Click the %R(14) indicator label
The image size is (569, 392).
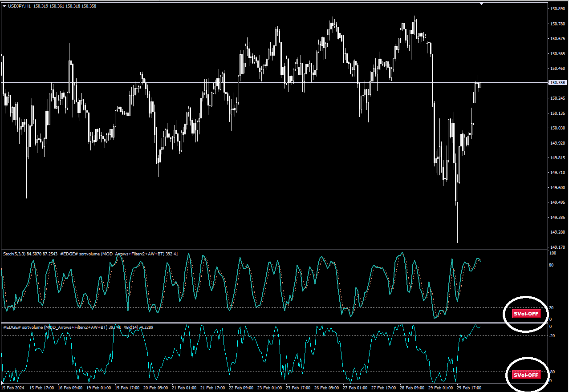[131, 327]
